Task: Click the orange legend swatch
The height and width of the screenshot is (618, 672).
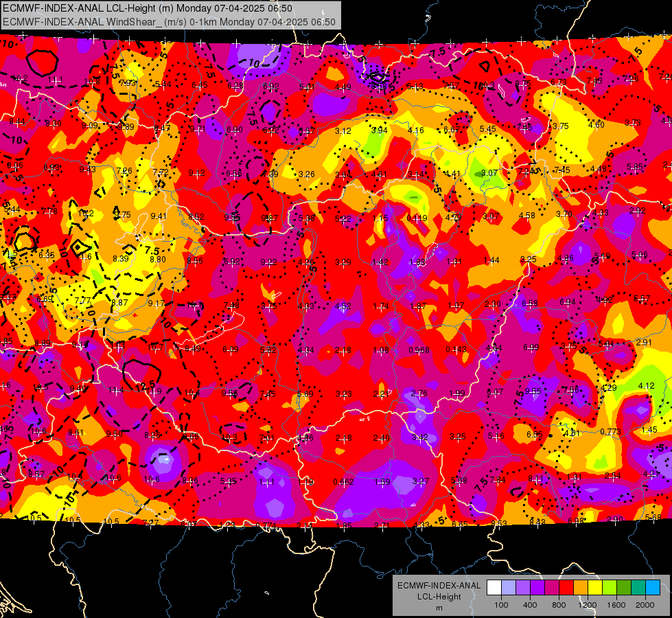Action: point(581,588)
